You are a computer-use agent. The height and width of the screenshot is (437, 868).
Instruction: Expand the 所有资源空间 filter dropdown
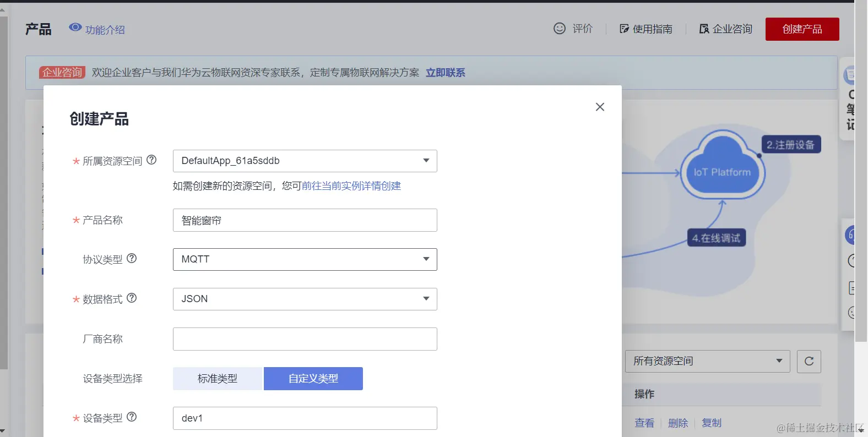pos(707,361)
